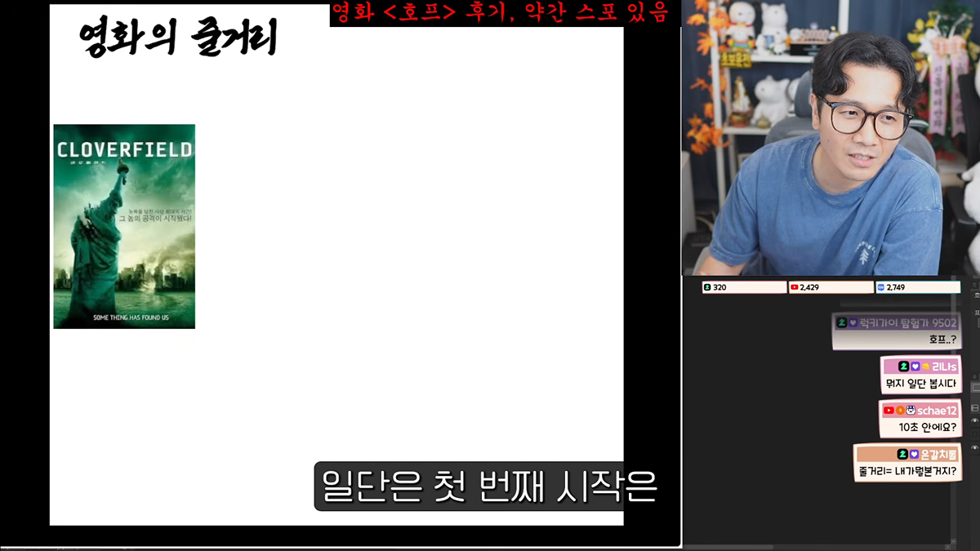Select the Cloverfield movie poster
The width and height of the screenshot is (980, 551).
click(124, 227)
